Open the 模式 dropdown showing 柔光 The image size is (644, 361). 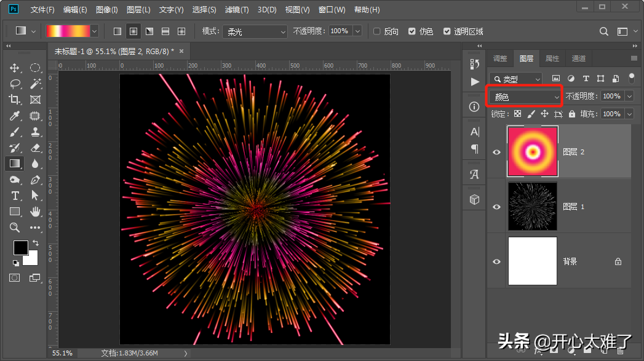pos(255,31)
